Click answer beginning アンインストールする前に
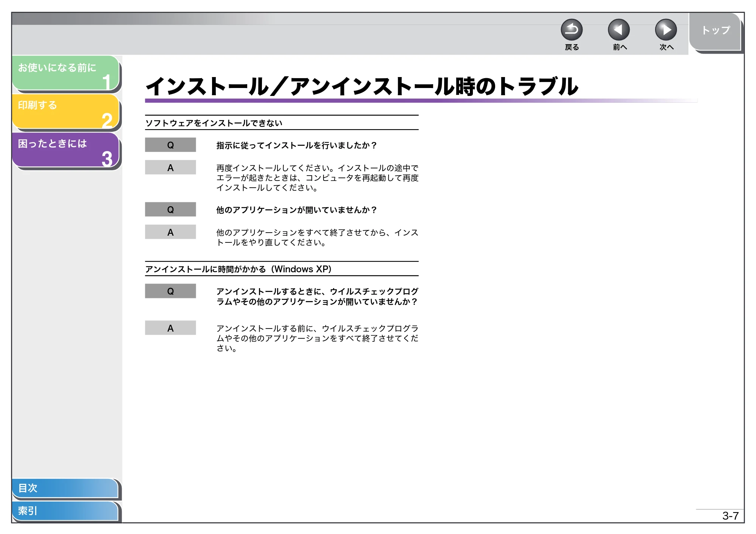Image resolution: width=756 pixels, height=534 pixels. coord(318,338)
